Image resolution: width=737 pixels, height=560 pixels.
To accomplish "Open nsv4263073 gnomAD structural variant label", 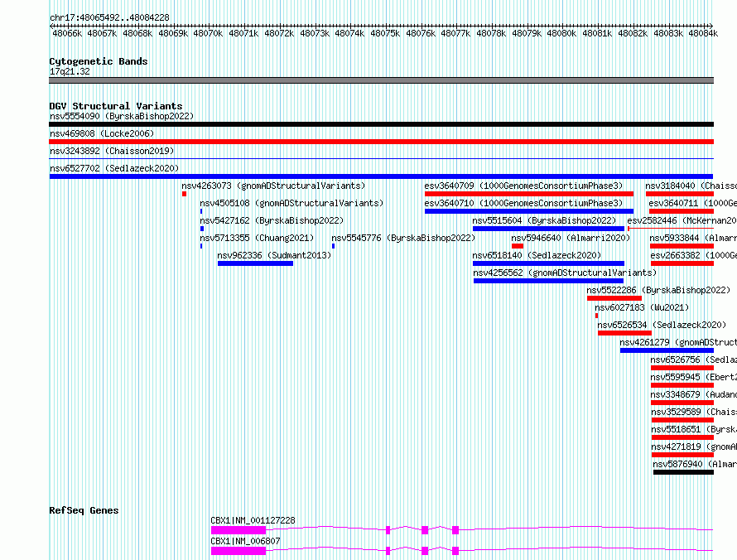I will (x=273, y=186).
